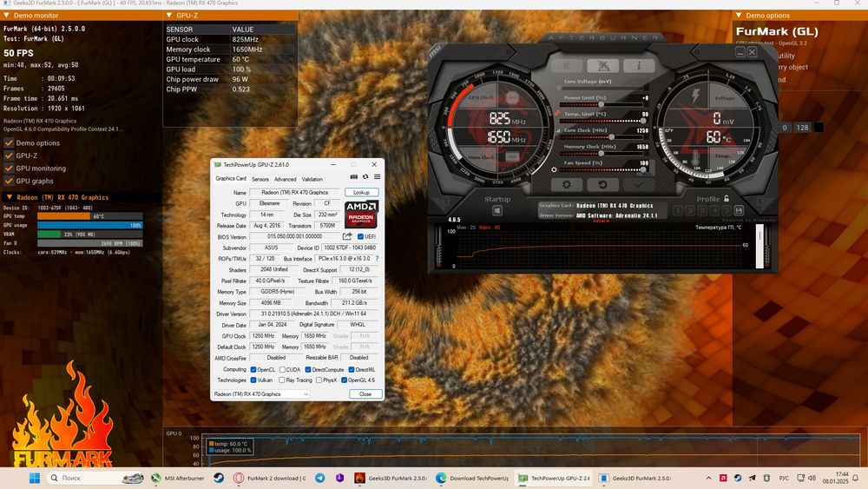Click language indicator РУС in tray

tap(784, 478)
